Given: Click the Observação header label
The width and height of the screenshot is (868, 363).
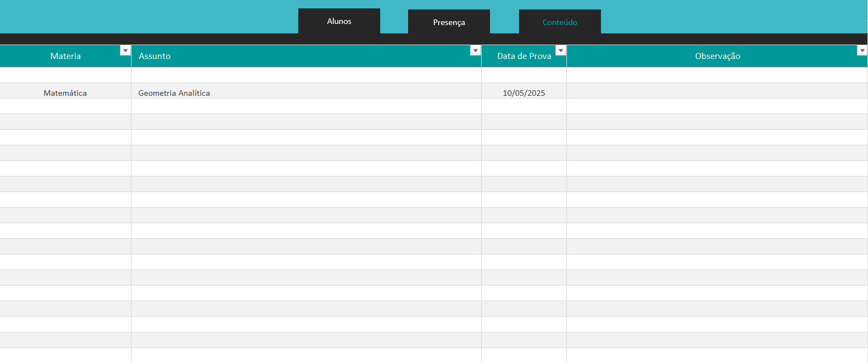Looking at the screenshot, I should [x=717, y=56].
